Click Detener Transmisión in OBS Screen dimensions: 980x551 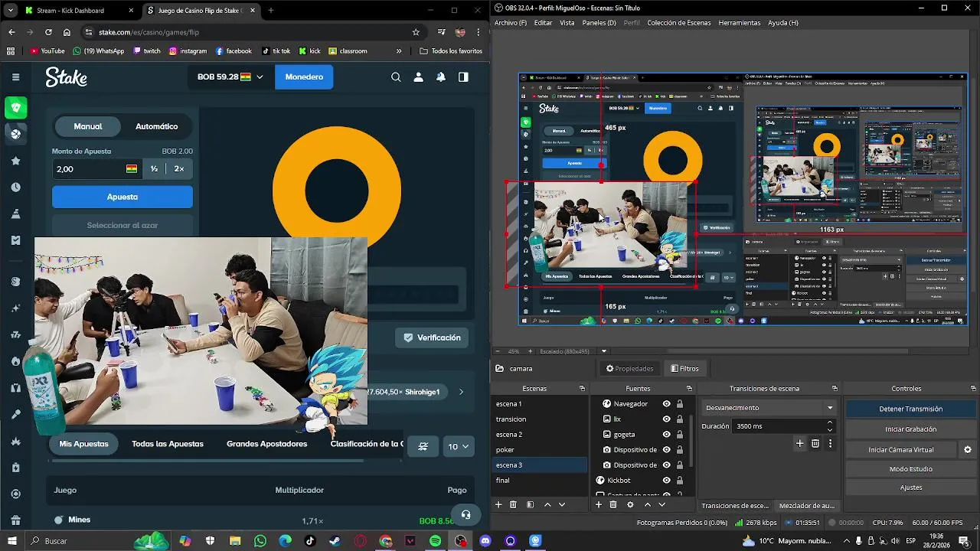coord(910,409)
